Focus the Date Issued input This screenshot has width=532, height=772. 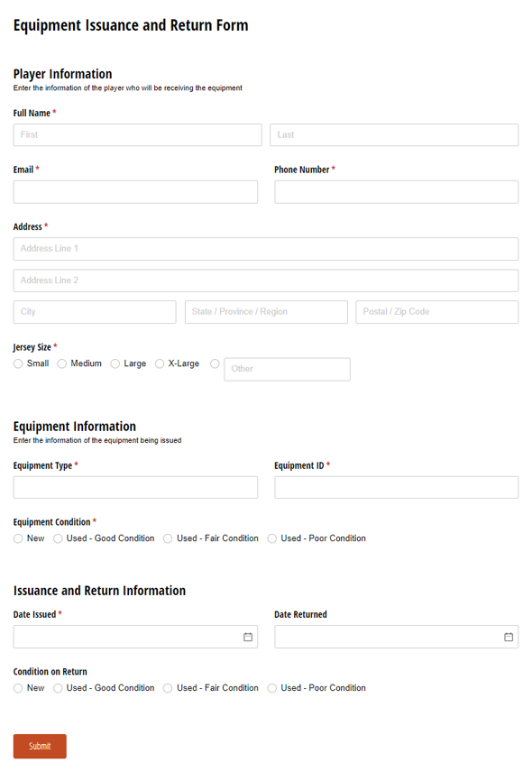135,637
